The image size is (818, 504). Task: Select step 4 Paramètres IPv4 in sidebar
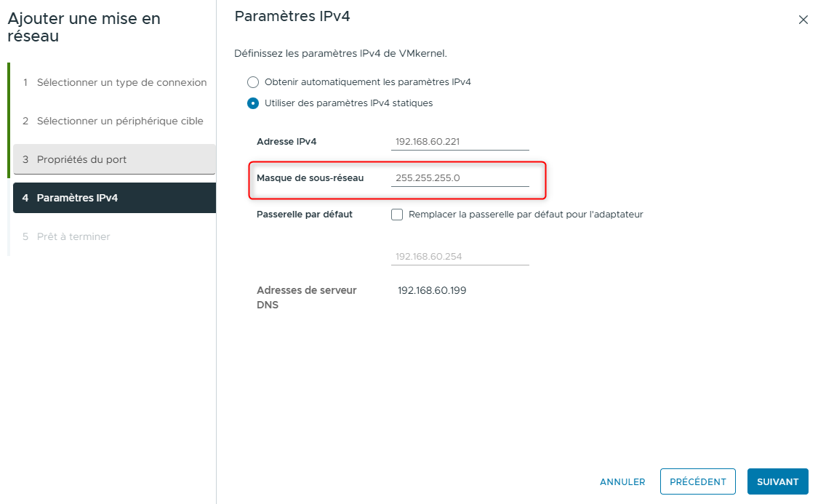point(114,198)
